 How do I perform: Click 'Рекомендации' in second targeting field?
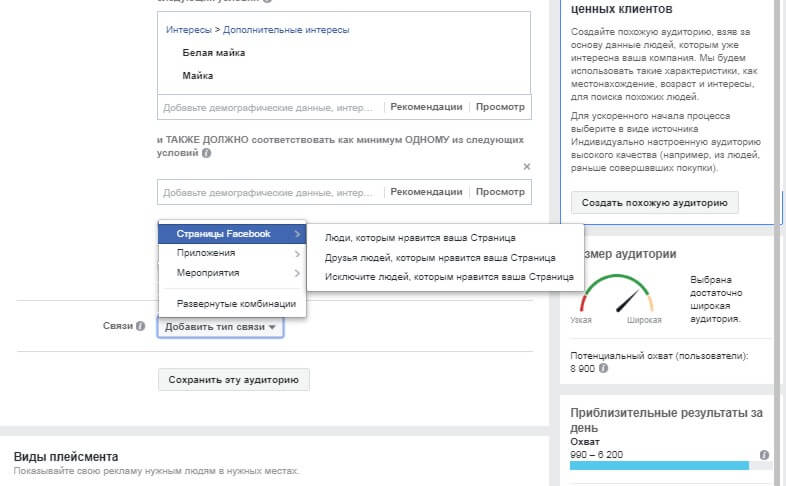click(426, 192)
